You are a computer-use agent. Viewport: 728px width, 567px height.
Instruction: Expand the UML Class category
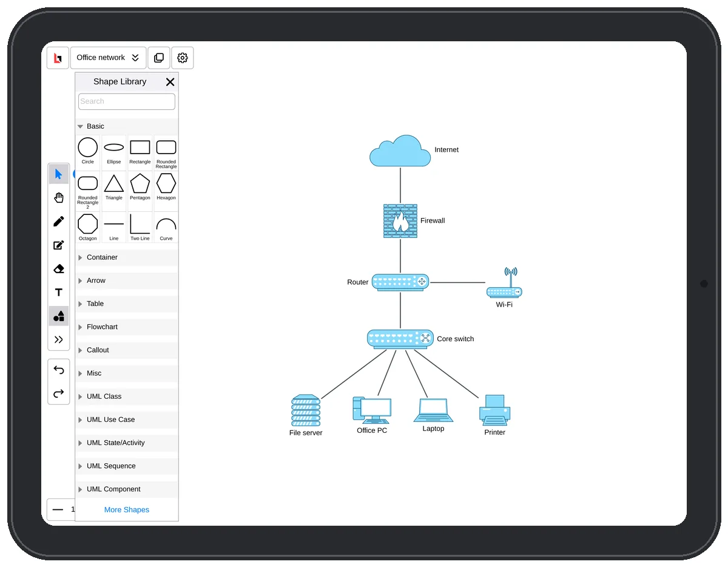pyautogui.click(x=127, y=396)
